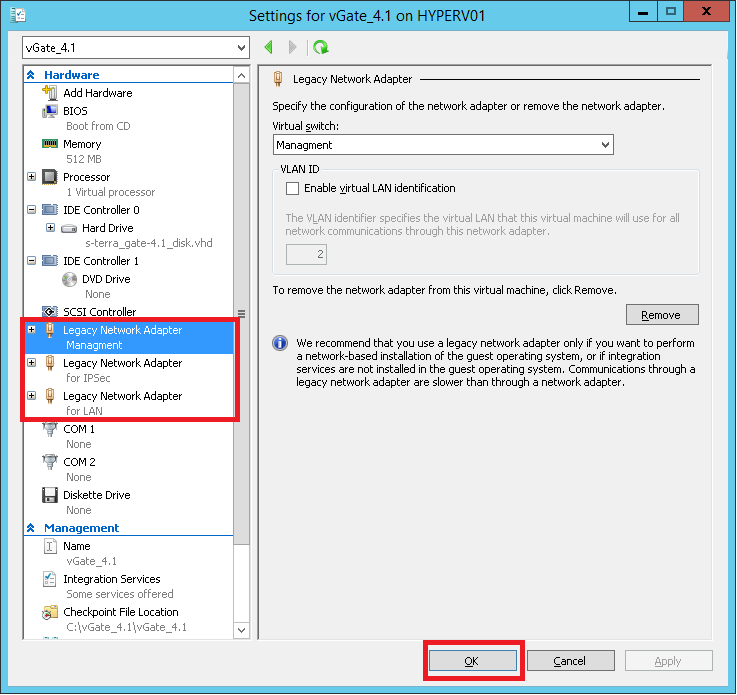The height and width of the screenshot is (695, 737).
Task: Click the settings tree scrollbar thumb
Action: click(241, 314)
